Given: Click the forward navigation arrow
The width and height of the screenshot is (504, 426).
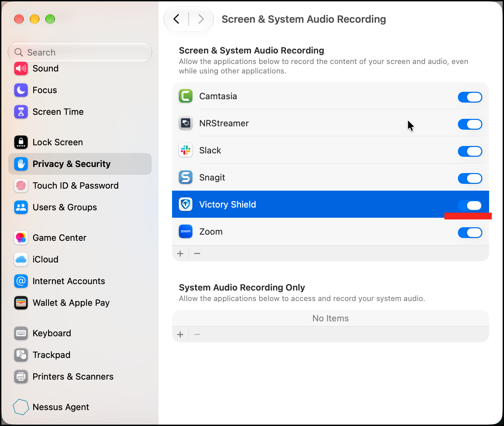Looking at the screenshot, I should (201, 19).
